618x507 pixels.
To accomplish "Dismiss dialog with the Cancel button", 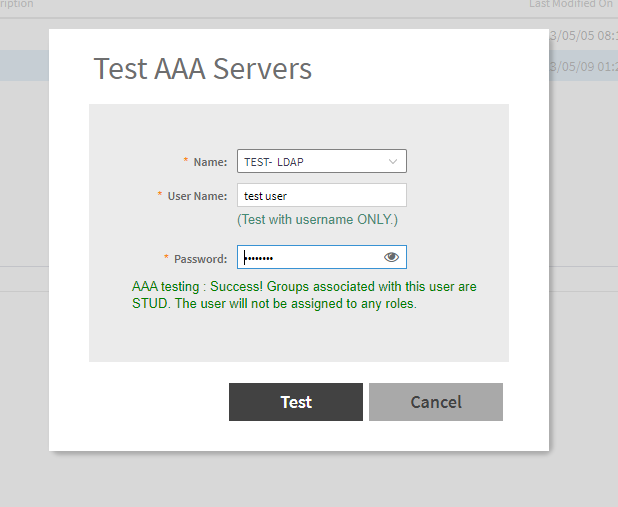I will click(435, 402).
